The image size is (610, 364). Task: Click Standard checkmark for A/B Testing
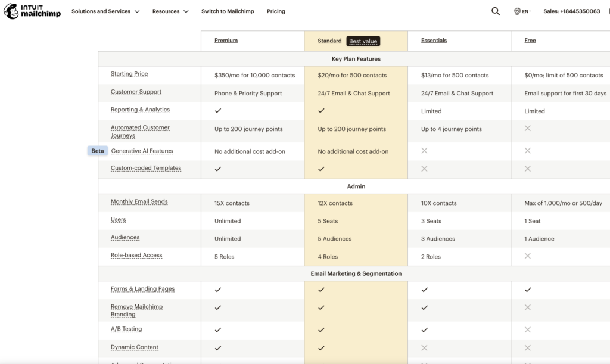pos(321,330)
